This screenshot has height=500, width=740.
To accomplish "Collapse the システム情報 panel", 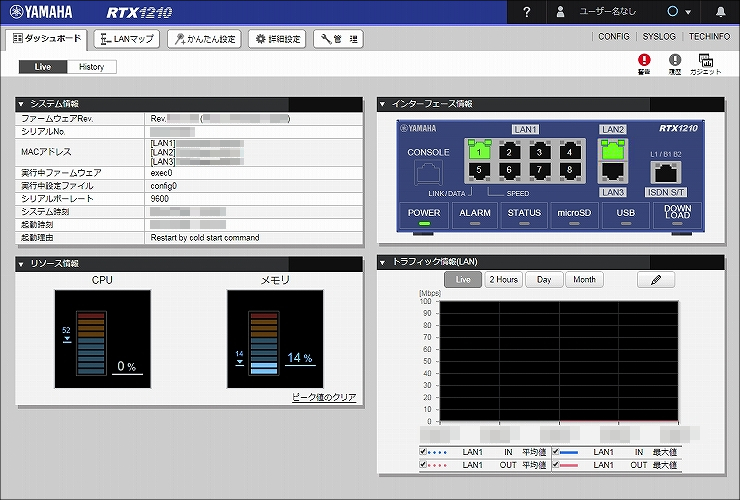I will point(21,104).
